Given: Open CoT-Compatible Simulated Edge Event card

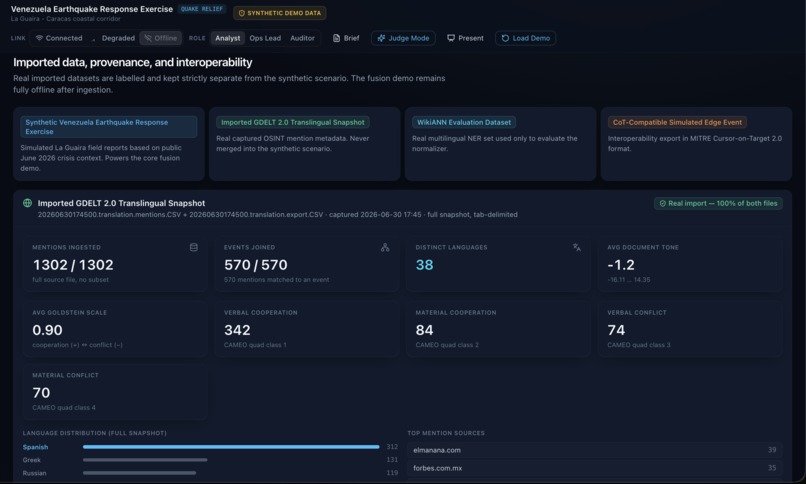Looking at the screenshot, I should click(x=696, y=144).
